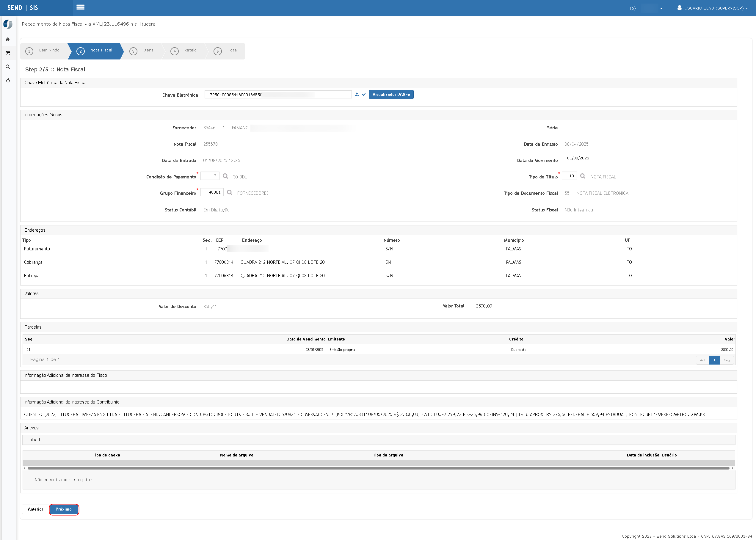
Task: Click the Send logo icon in the sidebar
Action: [x=8, y=24]
